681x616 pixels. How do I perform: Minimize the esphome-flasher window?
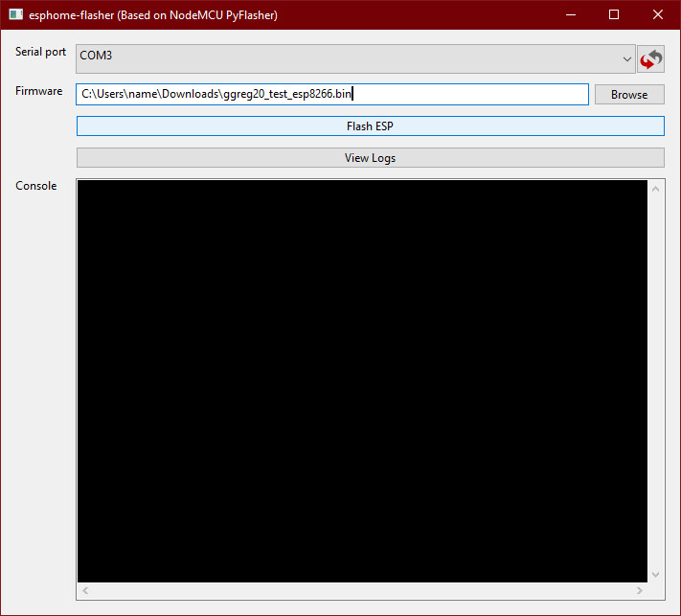click(x=571, y=14)
